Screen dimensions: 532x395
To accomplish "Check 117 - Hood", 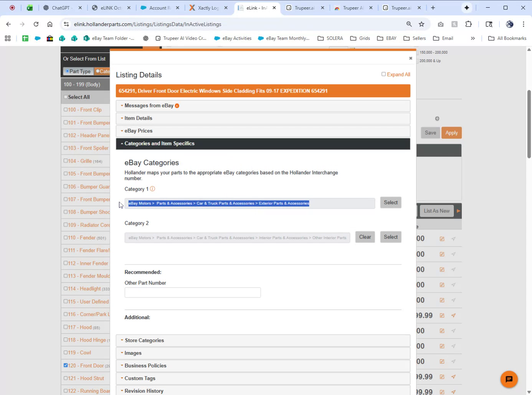I will 66,327.
